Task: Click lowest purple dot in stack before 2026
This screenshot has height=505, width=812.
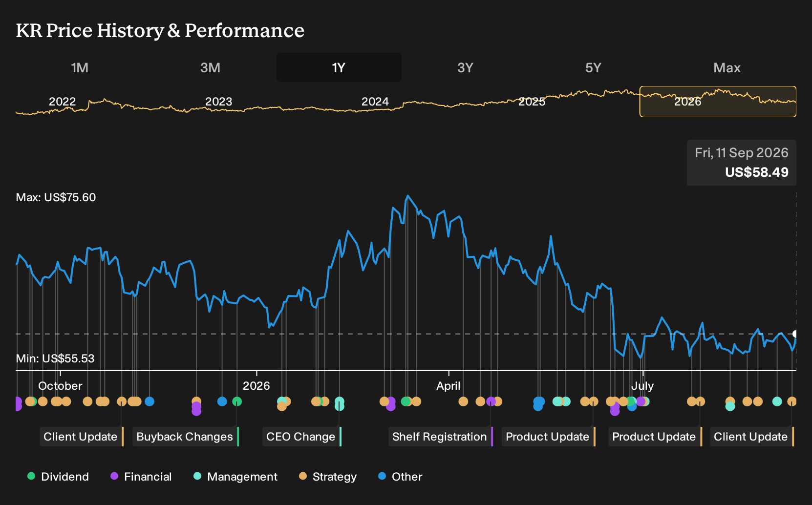Action: (196, 411)
